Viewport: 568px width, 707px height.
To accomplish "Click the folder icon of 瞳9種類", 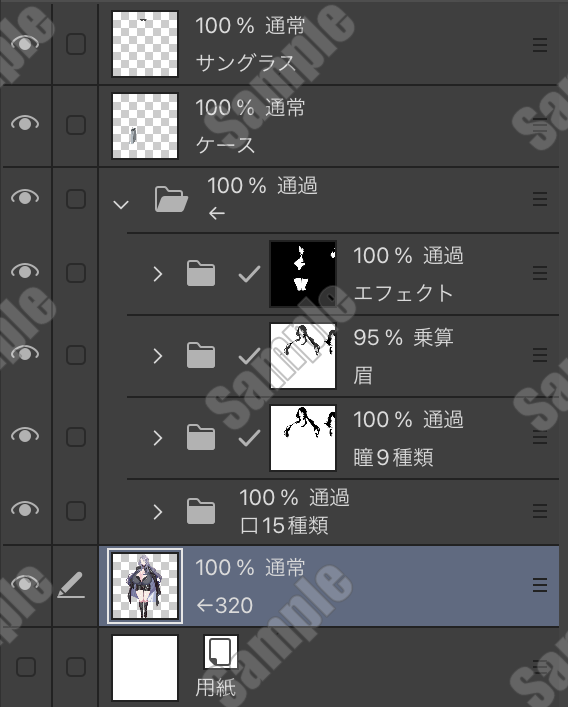I will [201, 437].
